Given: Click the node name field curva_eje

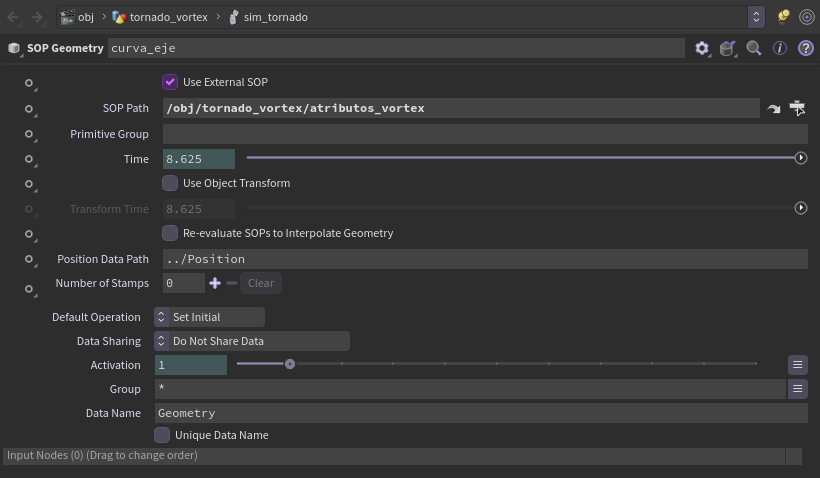Looking at the screenshot, I should [396, 48].
